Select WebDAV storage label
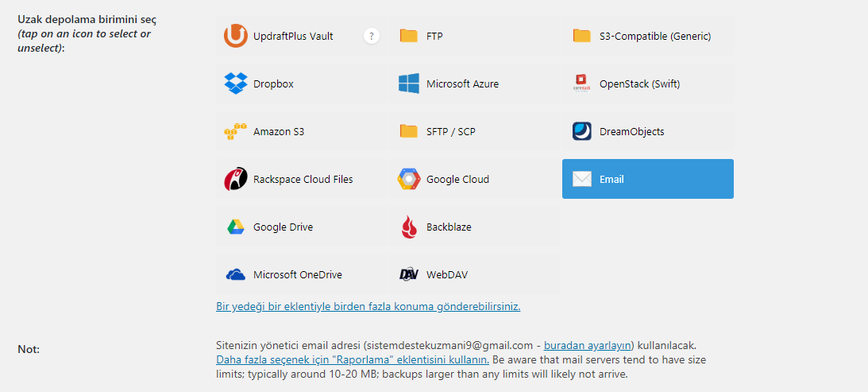This screenshot has width=868, height=392. tap(447, 275)
